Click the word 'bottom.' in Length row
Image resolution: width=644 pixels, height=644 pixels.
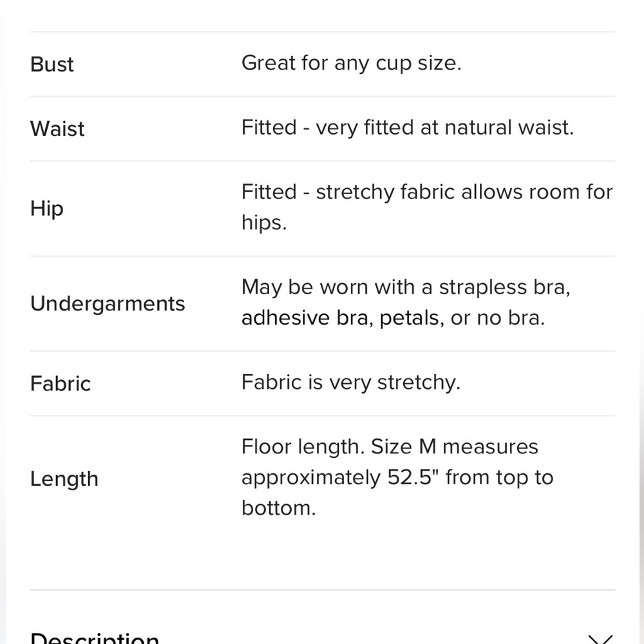278,508
